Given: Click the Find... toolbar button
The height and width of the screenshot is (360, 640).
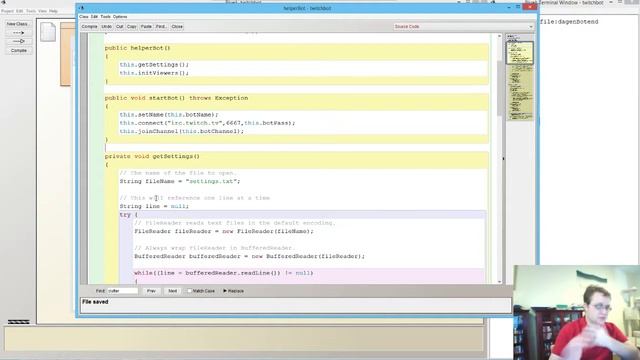Looking at the screenshot, I should (x=161, y=27).
